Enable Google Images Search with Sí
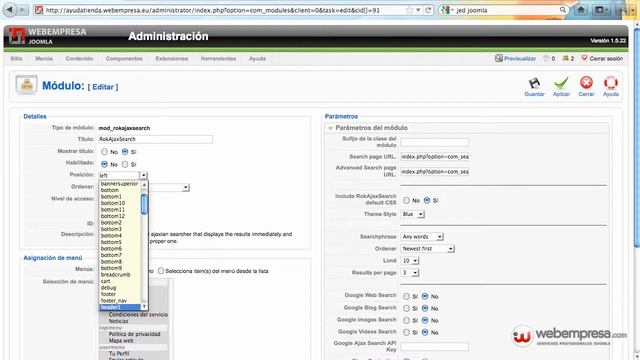Screen dimensions: 640x360 (406, 320)
